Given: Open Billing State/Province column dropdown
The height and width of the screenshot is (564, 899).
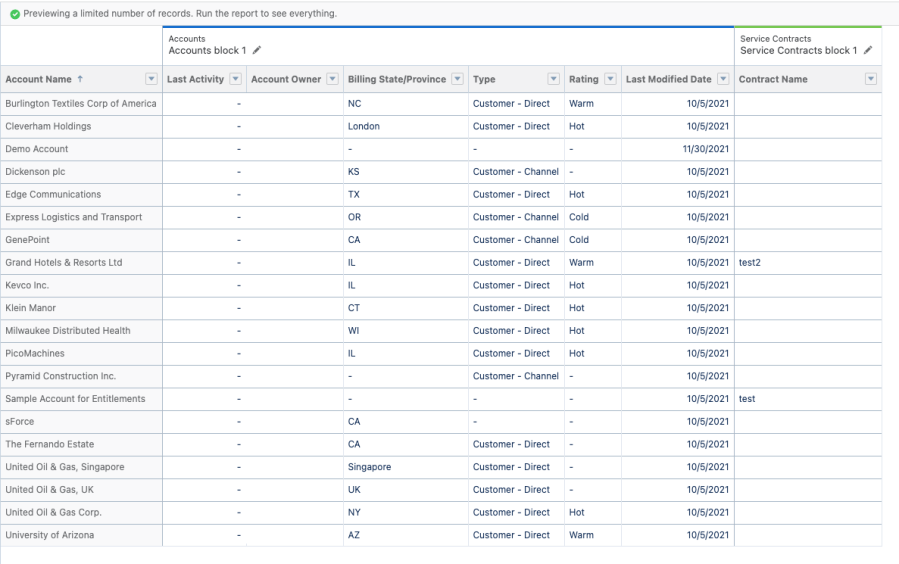Looking at the screenshot, I should 457,79.
